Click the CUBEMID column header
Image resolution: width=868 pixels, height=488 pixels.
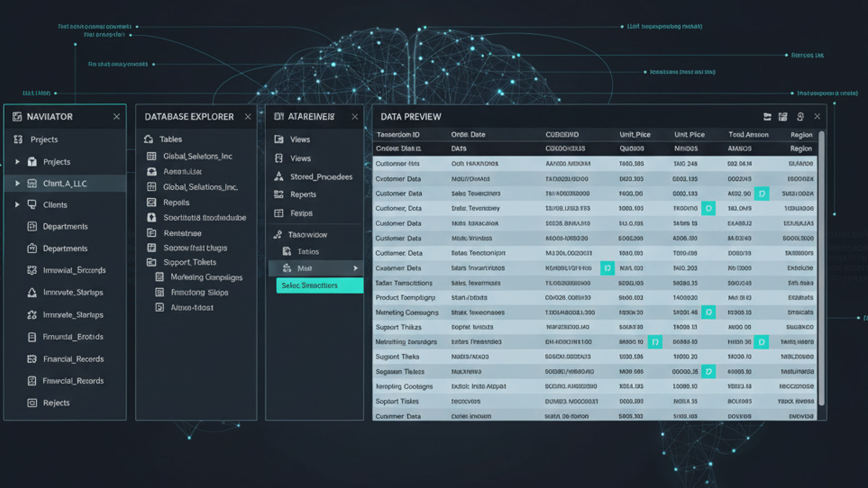click(562, 135)
